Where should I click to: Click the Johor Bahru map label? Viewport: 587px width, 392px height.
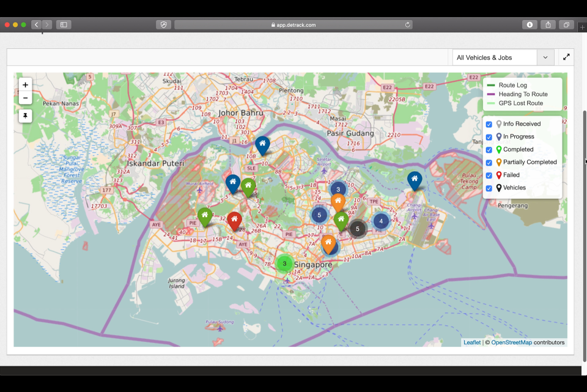241,113
